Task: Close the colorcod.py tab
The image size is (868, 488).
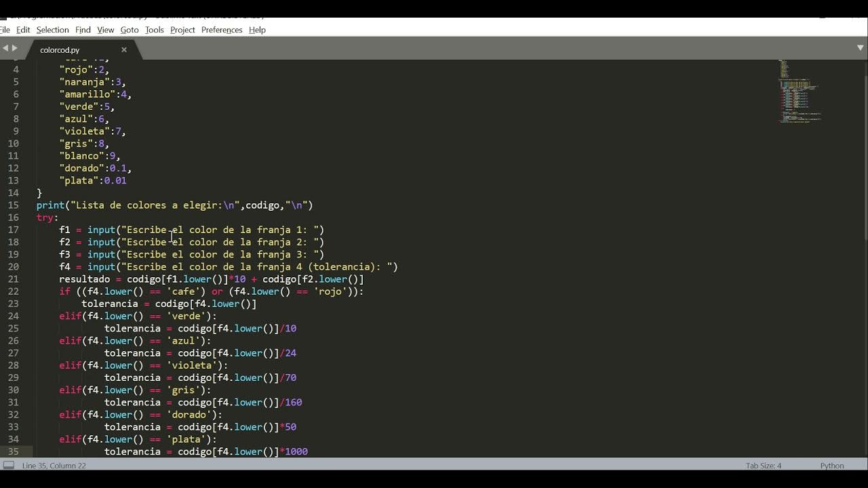Action: tap(124, 49)
